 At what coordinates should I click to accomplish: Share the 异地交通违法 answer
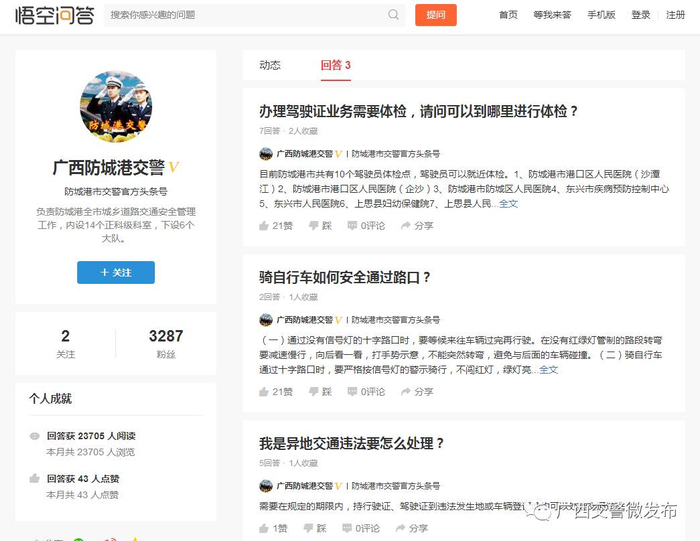pyautogui.click(x=412, y=529)
